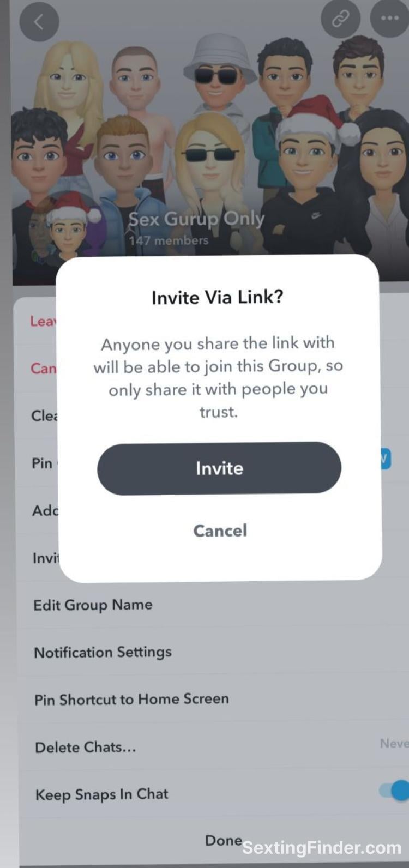Cancel the Invite Via Link dialog
The image size is (409, 868).
click(220, 531)
